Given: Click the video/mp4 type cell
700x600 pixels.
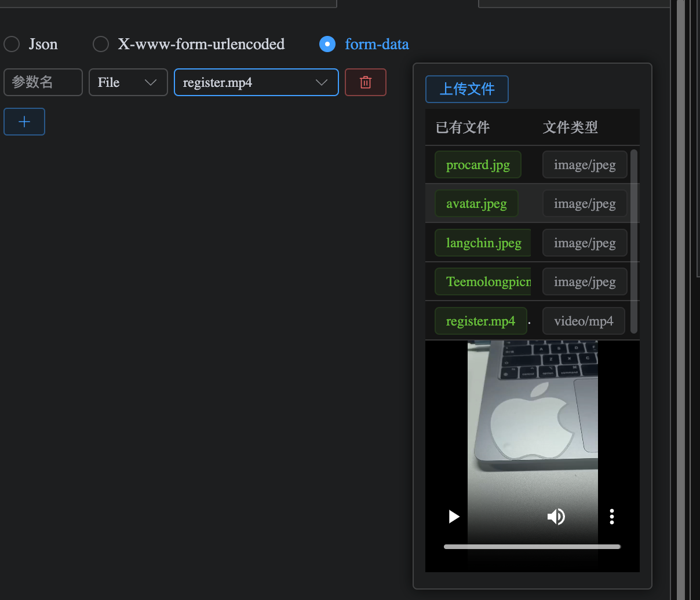Looking at the screenshot, I should (x=584, y=321).
